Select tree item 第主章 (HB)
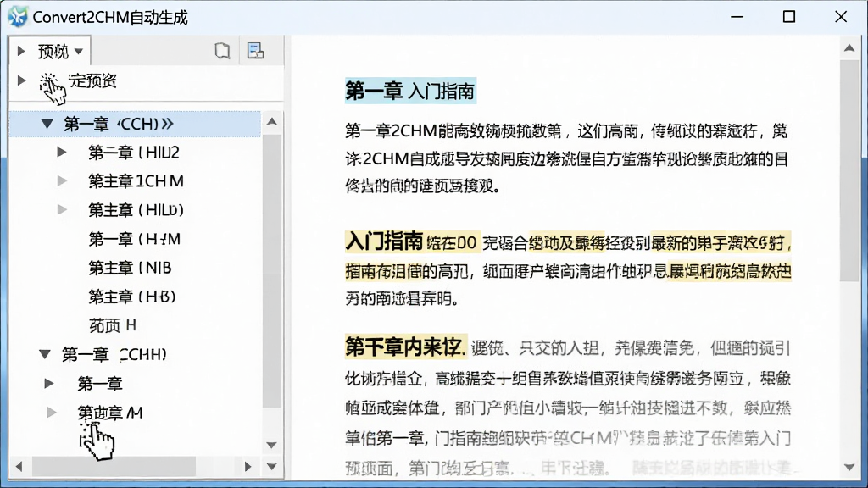Image resolution: width=868 pixels, height=488 pixels. pos(132,297)
